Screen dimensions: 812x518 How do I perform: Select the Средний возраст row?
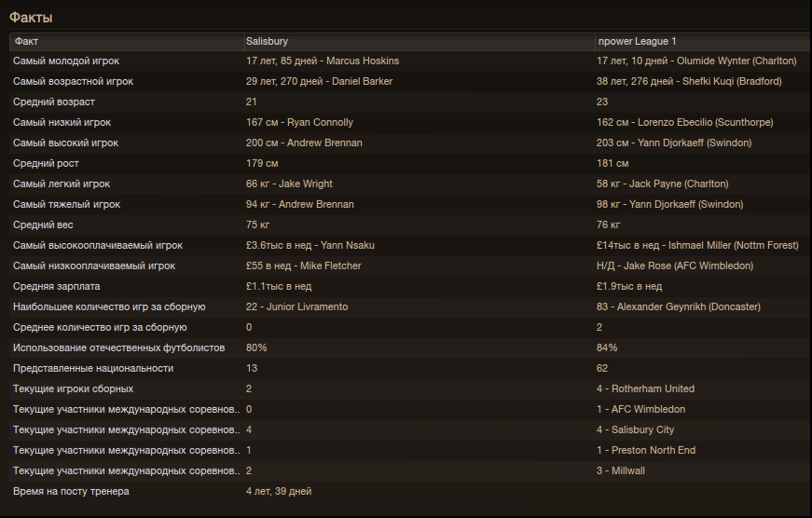pos(410,102)
